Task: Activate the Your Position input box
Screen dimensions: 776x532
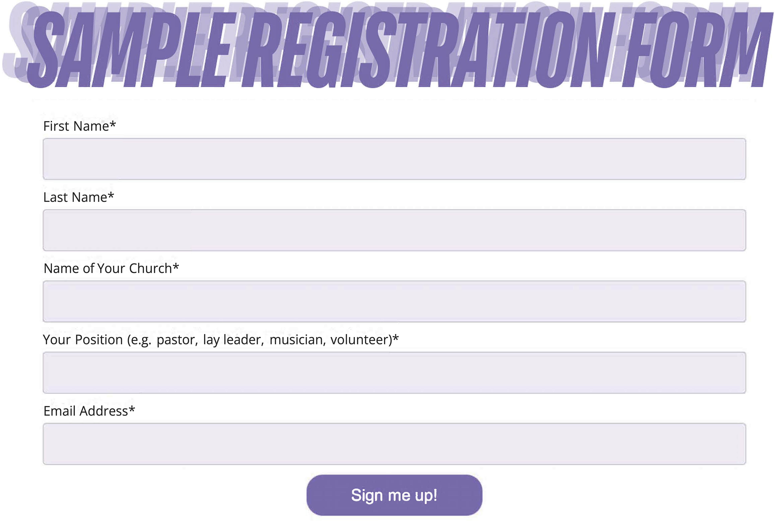Action: point(394,372)
